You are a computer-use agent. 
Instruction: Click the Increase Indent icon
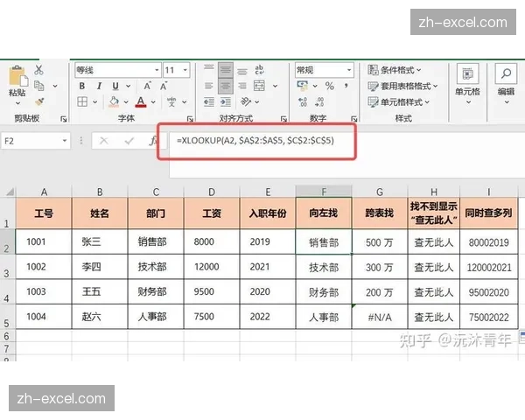point(226,101)
